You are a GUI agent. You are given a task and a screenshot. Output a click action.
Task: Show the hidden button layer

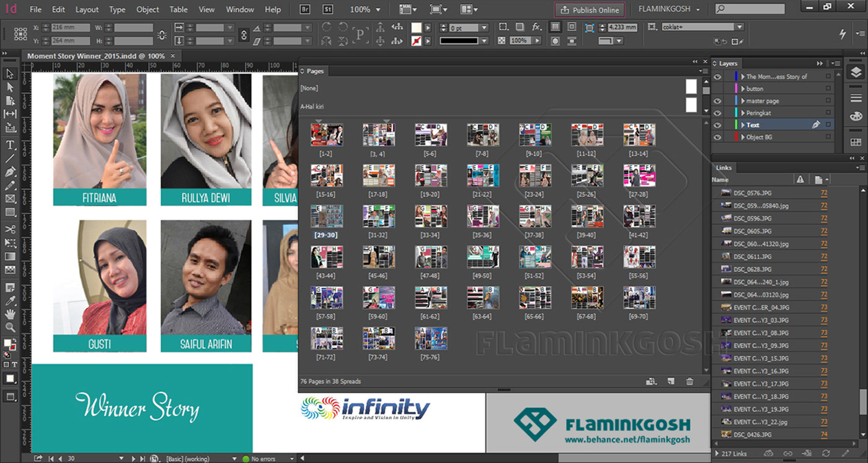tap(717, 89)
